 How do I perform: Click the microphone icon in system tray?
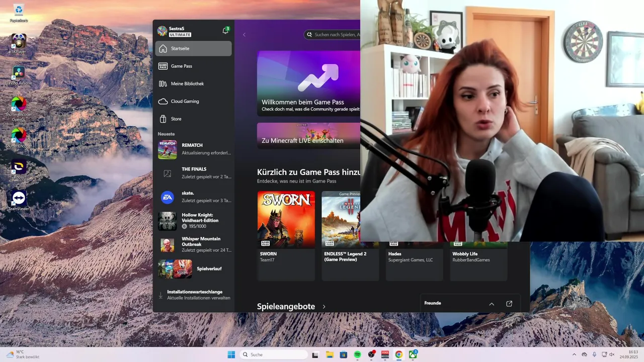point(594,354)
